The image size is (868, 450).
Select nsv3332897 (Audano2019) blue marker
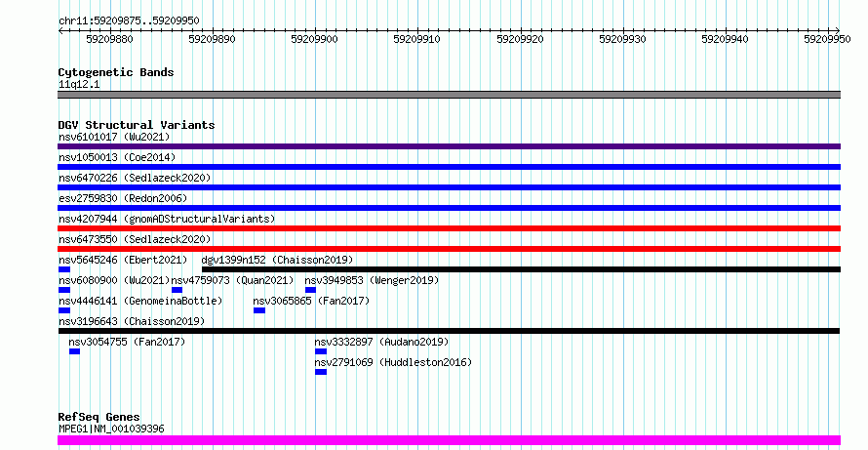[x=321, y=351]
